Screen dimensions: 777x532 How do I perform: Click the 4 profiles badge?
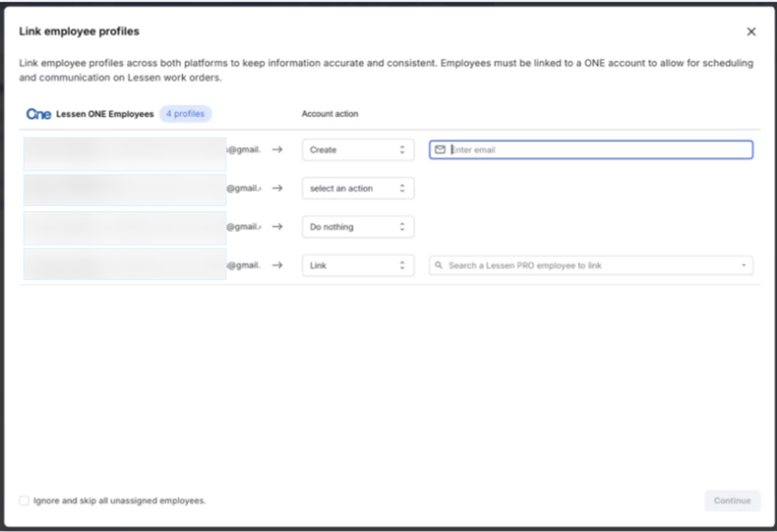(x=185, y=114)
